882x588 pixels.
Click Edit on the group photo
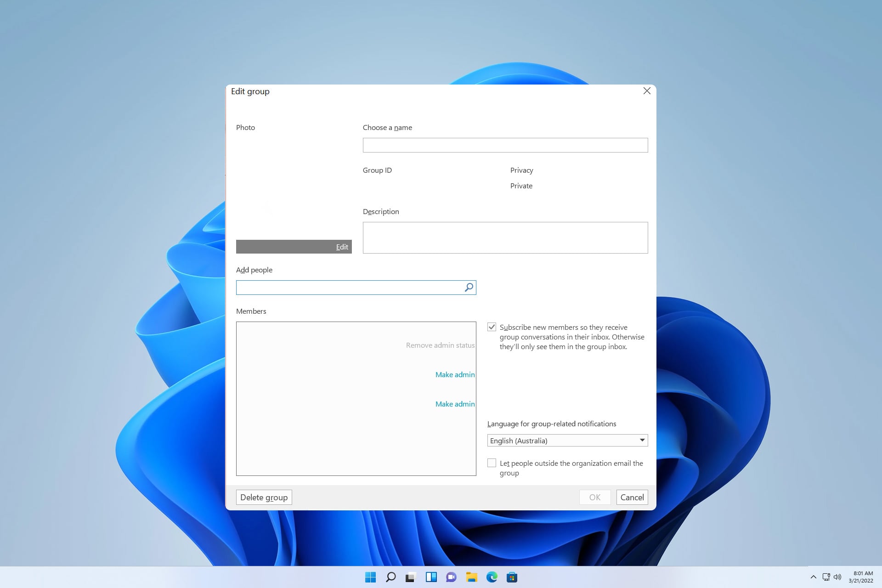342,247
